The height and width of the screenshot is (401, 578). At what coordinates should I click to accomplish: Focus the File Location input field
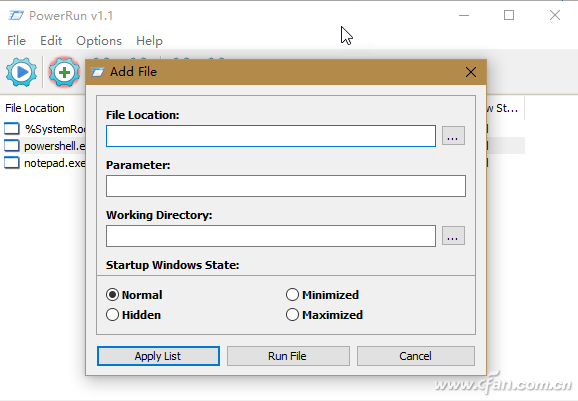click(x=271, y=136)
